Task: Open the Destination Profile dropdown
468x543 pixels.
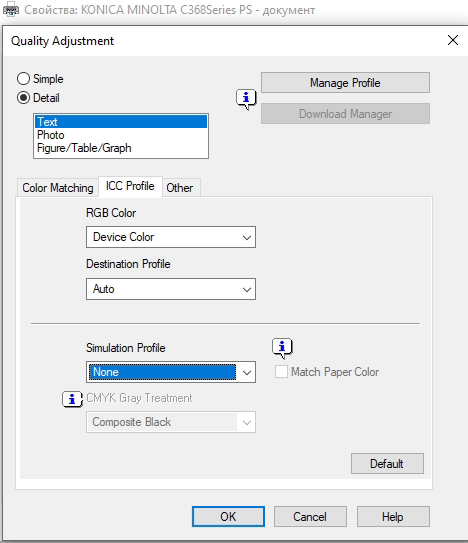Action: point(171,289)
